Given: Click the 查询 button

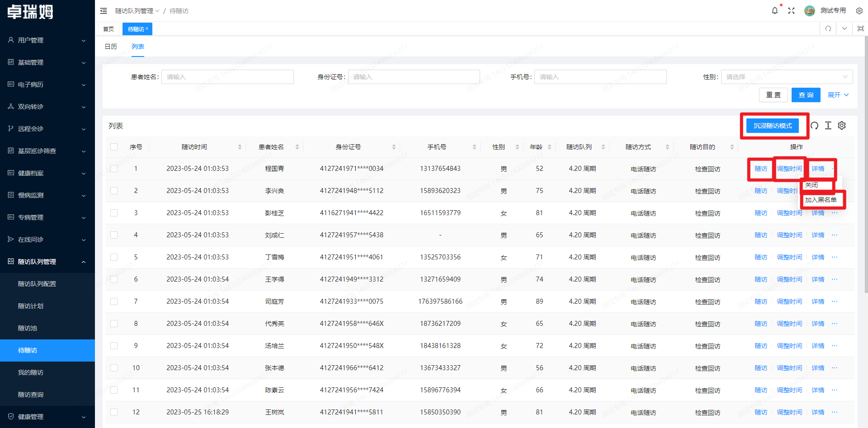Looking at the screenshot, I should 806,95.
